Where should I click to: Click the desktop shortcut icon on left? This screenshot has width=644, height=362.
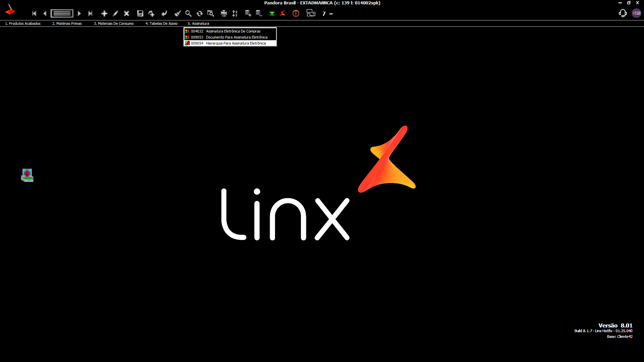27,175
